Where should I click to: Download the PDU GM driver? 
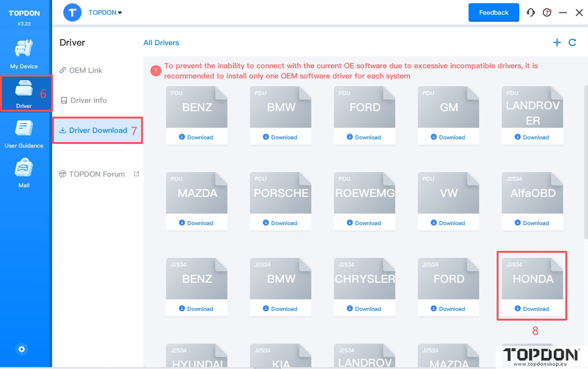448,137
